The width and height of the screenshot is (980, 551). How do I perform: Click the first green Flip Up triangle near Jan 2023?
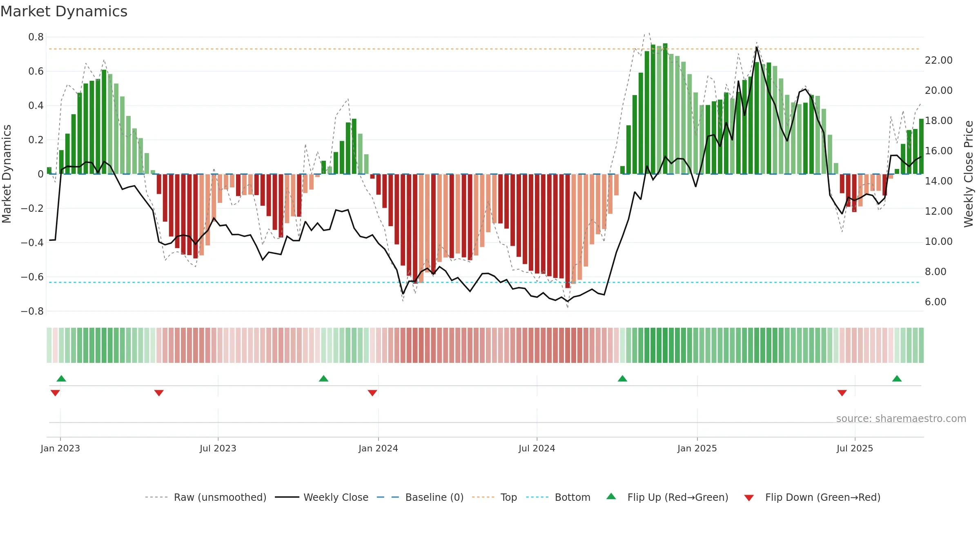click(x=61, y=378)
